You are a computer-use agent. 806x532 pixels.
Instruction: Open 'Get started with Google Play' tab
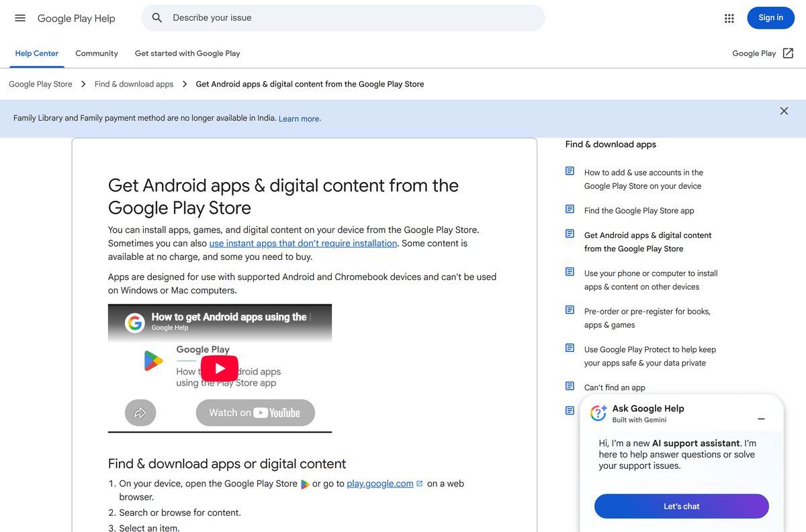(187, 53)
